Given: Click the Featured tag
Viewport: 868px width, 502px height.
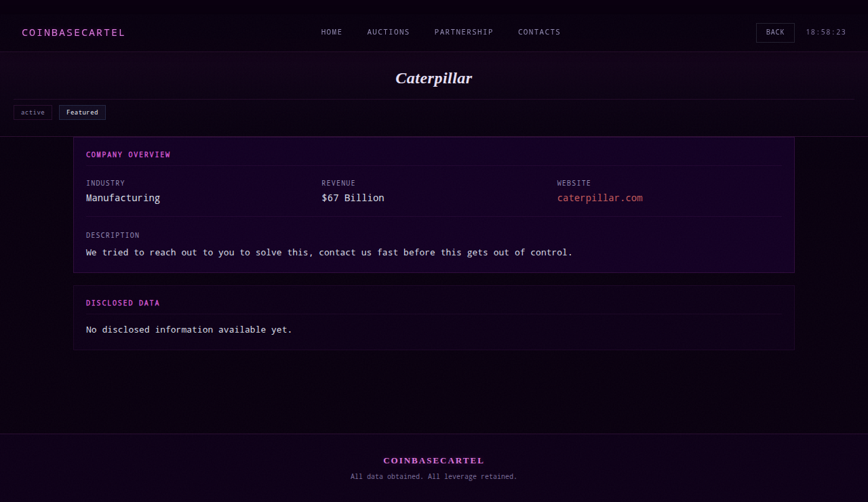Looking at the screenshot, I should tap(82, 112).
